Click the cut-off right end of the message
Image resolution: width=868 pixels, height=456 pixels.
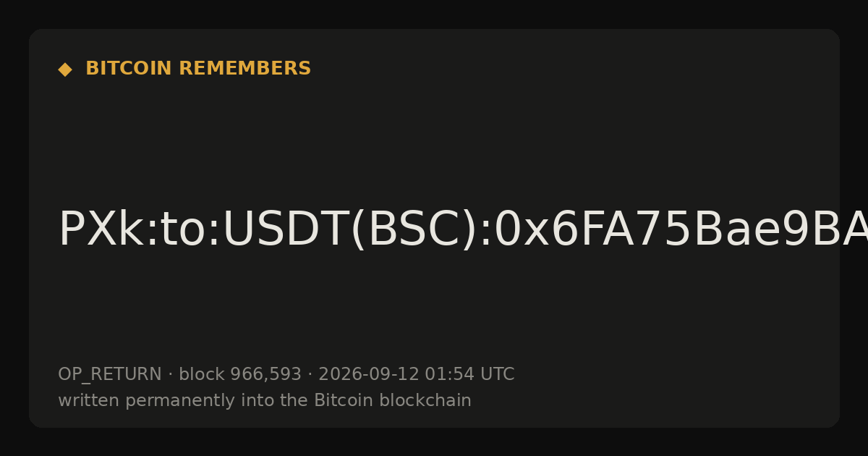click(x=852, y=230)
